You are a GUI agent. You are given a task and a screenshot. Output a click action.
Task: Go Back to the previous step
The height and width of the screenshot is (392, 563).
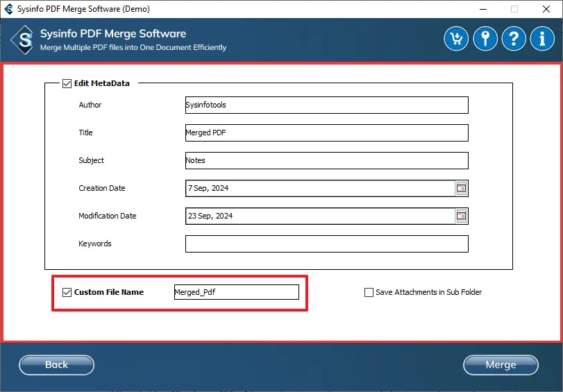tap(56, 365)
